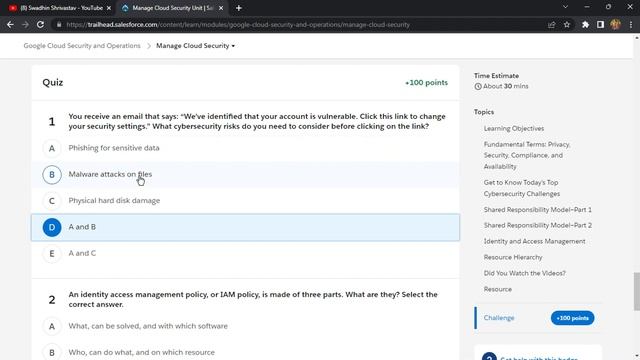This screenshot has height=360, width=640.
Task: Close the Manage Cloud Security tab
Action: tap(221, 8)
